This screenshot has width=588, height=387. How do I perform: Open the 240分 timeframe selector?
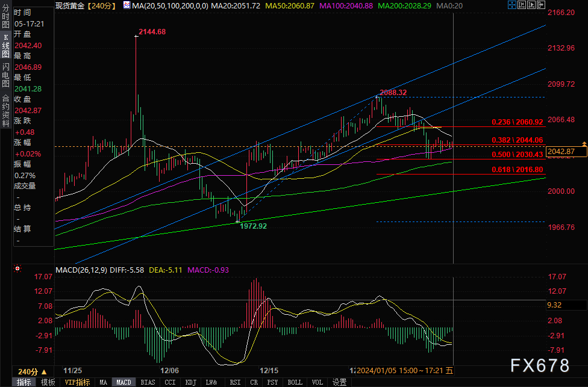pos(31,371)
